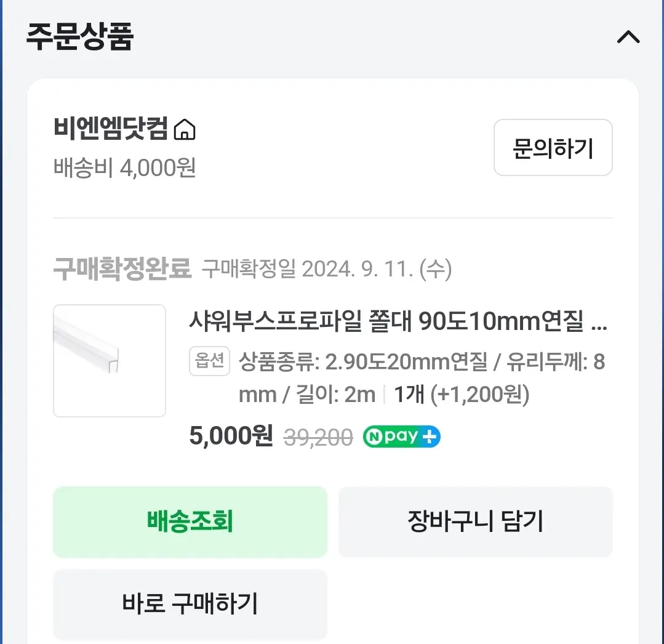Add item via 장바구니 담기
Image resolution: width=664 pixels, height=644 pixels.
[x=475, y=522]
